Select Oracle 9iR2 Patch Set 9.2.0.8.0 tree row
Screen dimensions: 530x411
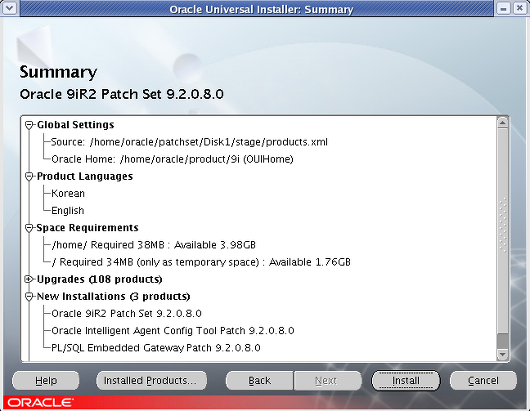point(126,314)
